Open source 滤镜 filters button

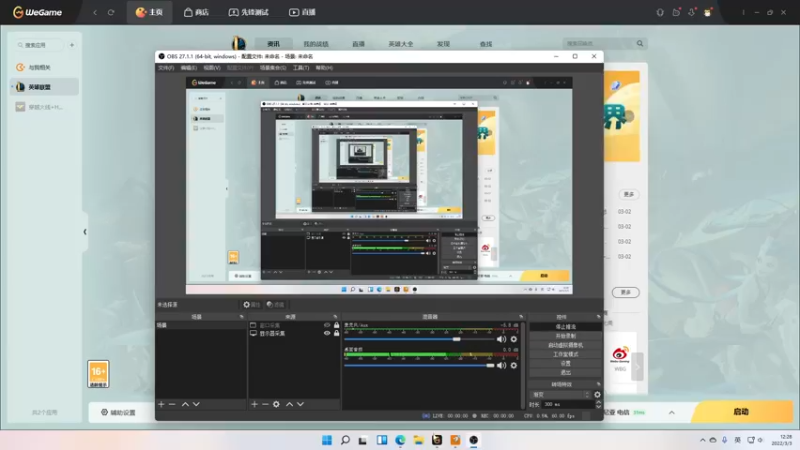click(x=276, y=305)
